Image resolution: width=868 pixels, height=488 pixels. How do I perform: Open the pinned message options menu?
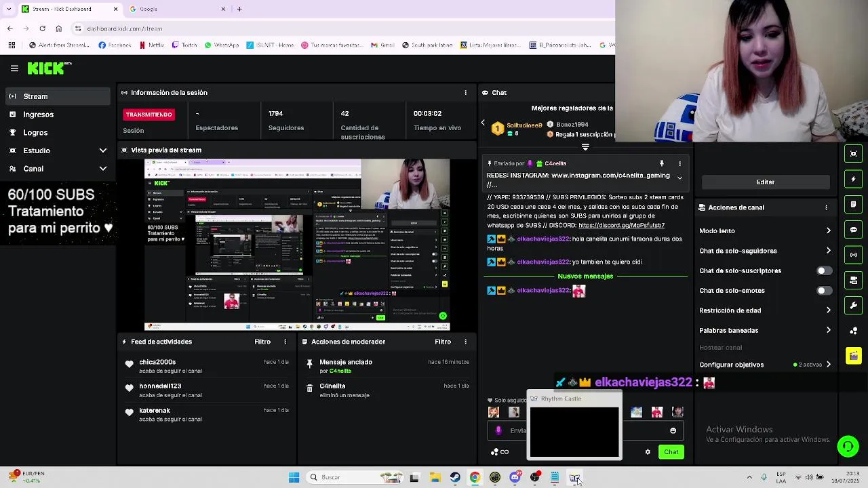pos(679,163)
